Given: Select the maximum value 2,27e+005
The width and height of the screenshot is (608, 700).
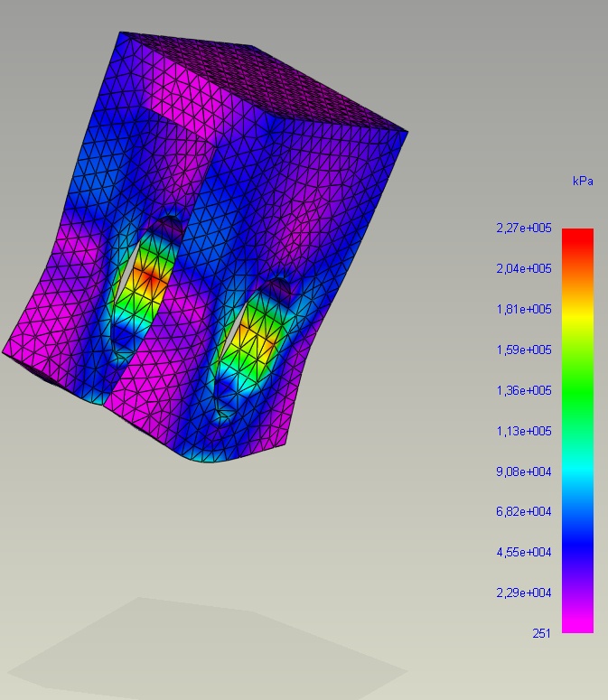Looking at the screenshot, I should click(524, 229).
